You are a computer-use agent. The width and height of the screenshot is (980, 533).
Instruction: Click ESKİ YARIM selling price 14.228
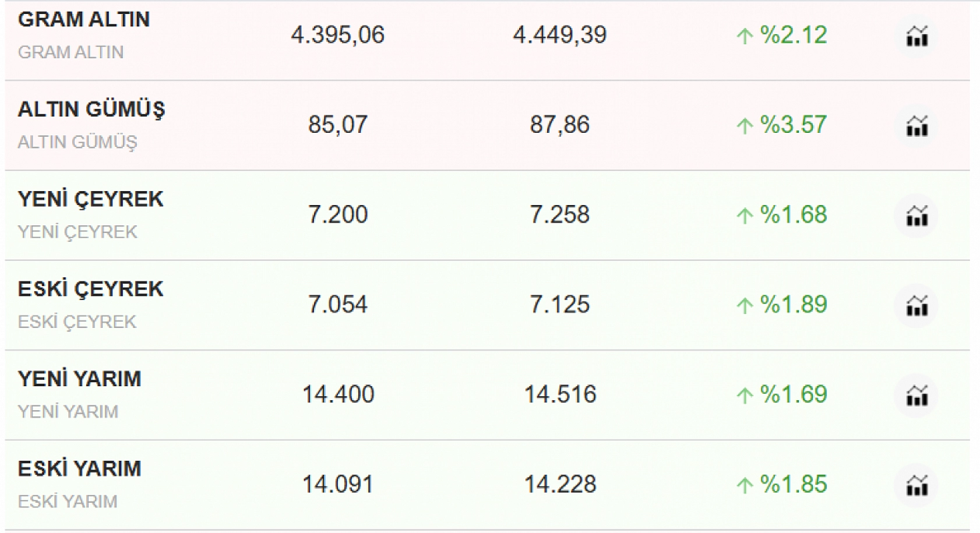[560, 485]
